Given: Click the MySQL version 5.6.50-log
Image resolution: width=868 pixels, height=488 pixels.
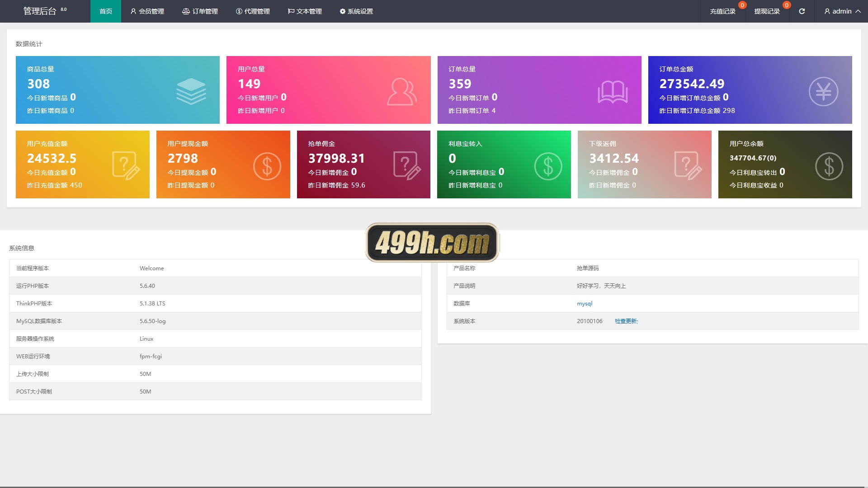Looking at the screenshot, I should (152, 321).
